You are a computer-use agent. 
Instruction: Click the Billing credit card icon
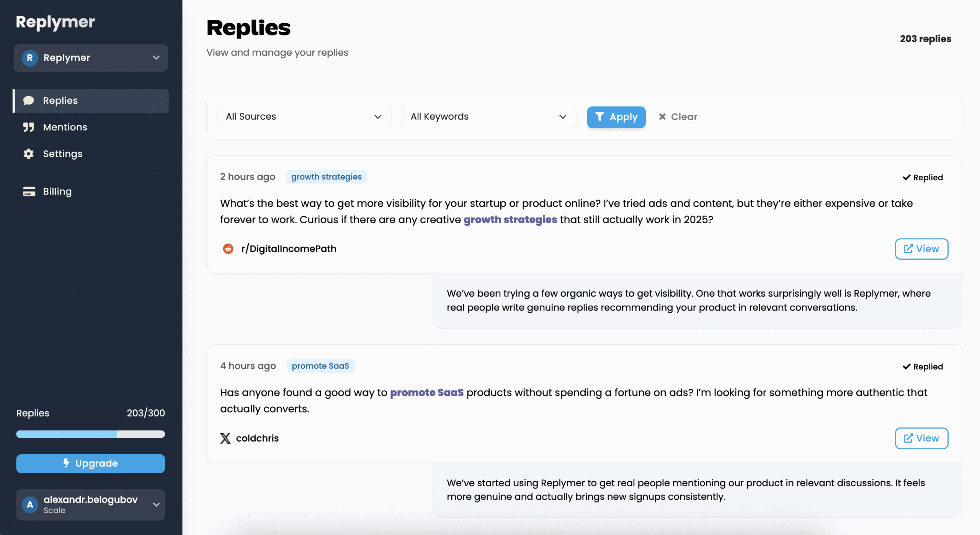[x=29, y=191]
